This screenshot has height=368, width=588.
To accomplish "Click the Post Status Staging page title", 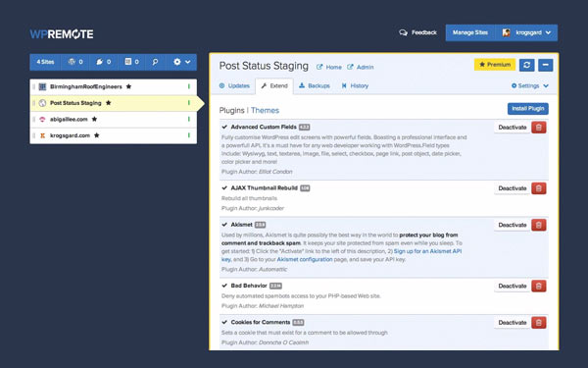I will tap(264, 66).
